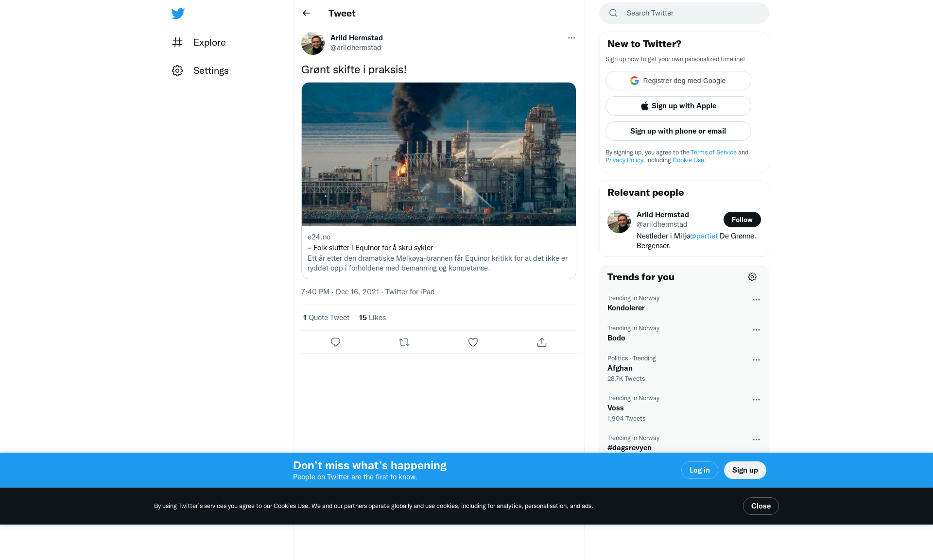The height and width of the screenshot is (560, 933).
Task: Click the @arildhermstad handle under the tweet author
Action: 356,48
